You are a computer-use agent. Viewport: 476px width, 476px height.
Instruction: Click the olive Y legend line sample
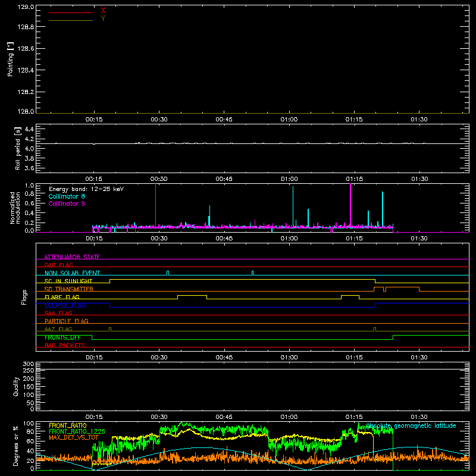[x=71, y=20]
